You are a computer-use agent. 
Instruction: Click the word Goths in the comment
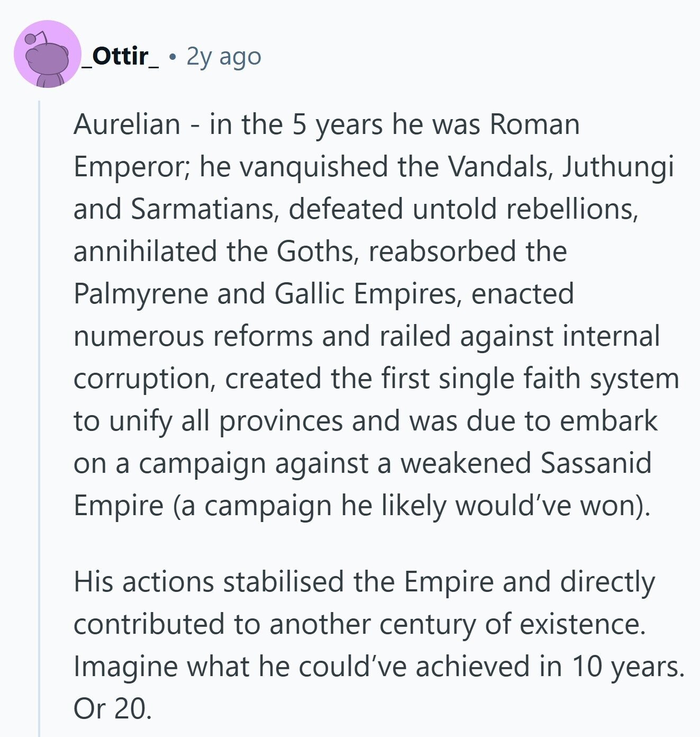point(315,251)
